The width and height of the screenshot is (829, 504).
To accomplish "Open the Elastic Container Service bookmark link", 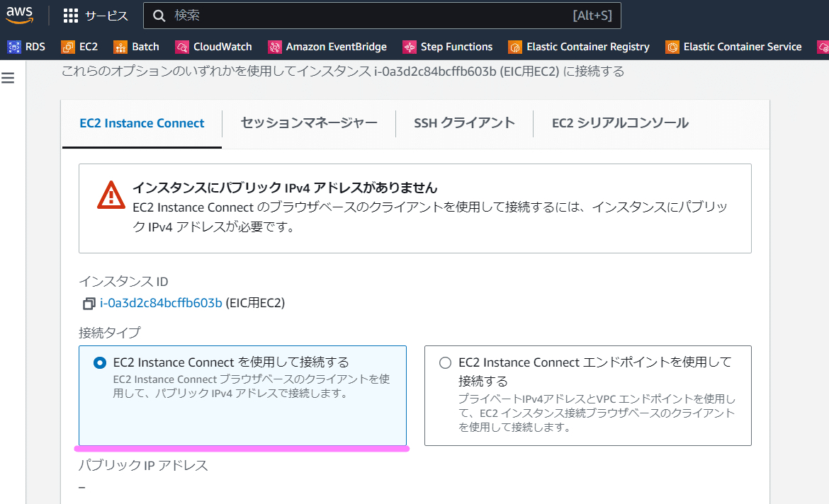I will point(743,47).
